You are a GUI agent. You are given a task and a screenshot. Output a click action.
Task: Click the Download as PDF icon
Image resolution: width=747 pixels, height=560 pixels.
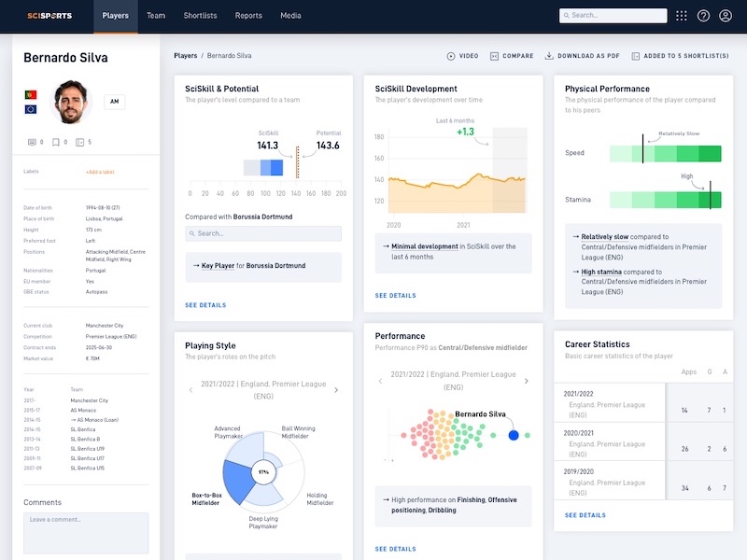tap(549, 56)
